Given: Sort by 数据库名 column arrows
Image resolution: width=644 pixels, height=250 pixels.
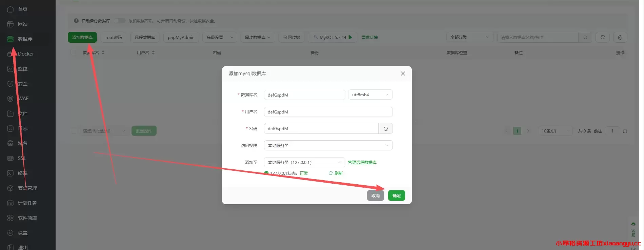Looking at the screenshot, I should tap(103, 53).
